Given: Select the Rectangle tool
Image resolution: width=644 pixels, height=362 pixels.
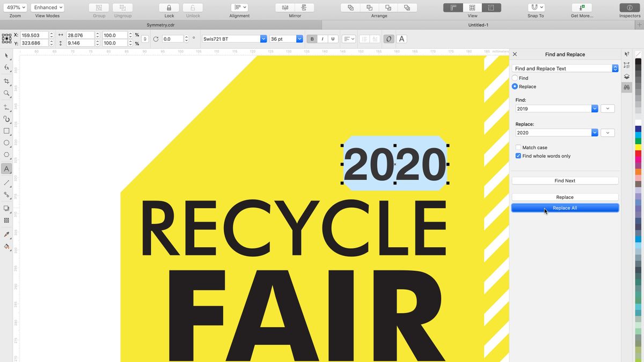Looking at the screenshot, I should (7, 130).
